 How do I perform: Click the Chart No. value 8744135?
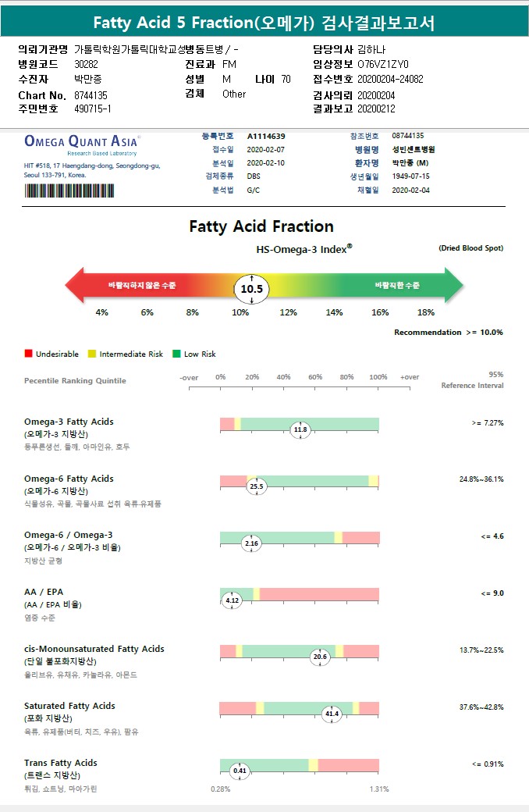click(91, 94)
